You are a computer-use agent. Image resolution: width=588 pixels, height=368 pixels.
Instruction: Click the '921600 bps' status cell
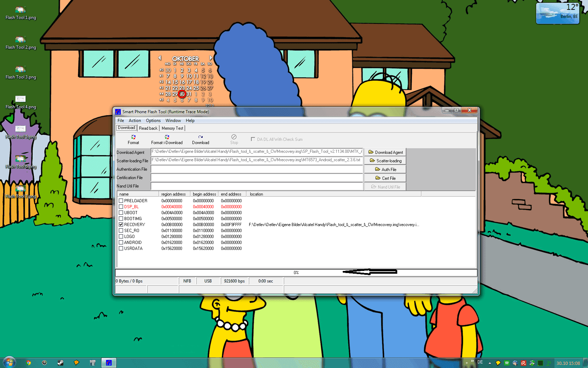click(x=234, y=281)
